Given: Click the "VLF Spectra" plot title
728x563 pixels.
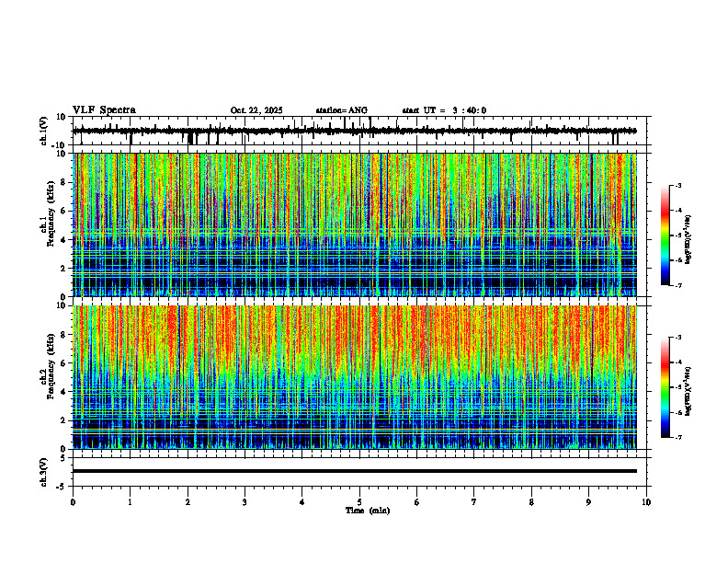Looking at the screenshot, I should tap(104, 110).
